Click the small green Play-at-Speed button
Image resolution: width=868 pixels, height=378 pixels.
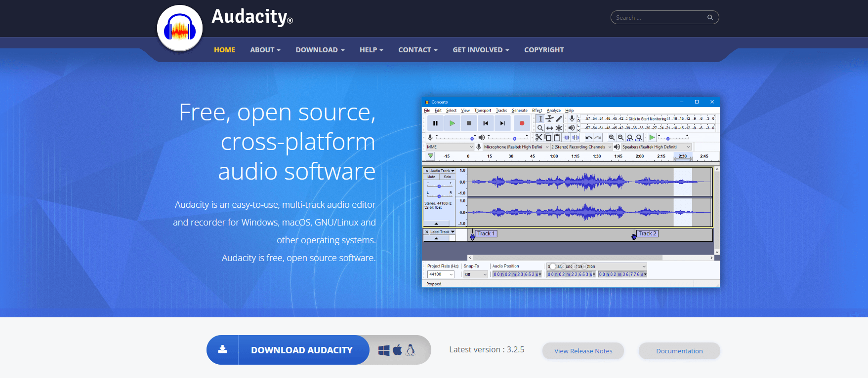point(652,138)
